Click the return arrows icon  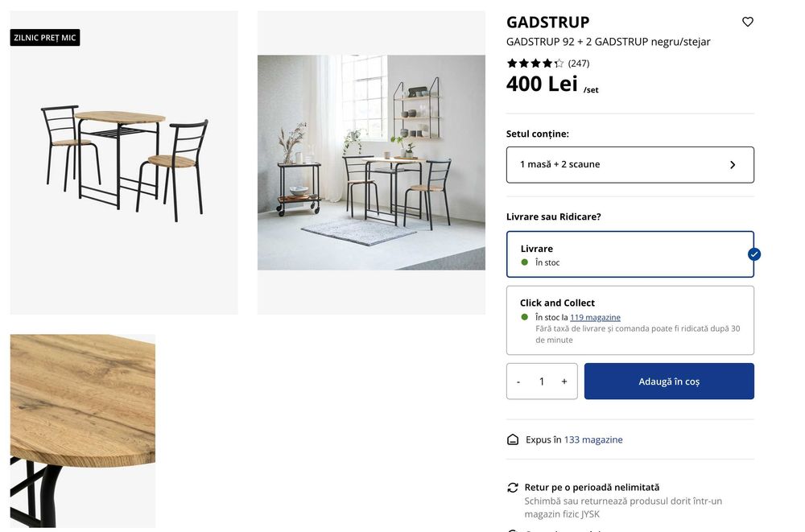(x=513, y=487)
